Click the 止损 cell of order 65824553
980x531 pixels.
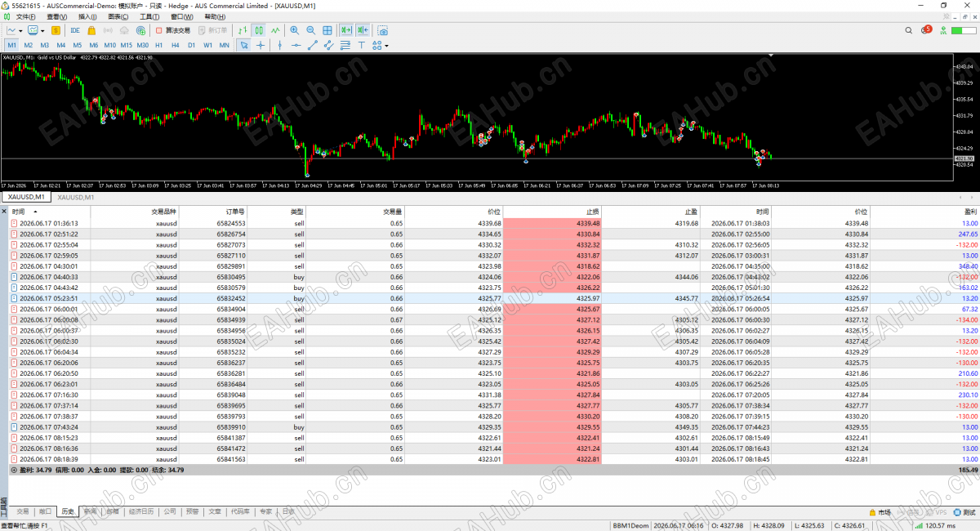553,223
